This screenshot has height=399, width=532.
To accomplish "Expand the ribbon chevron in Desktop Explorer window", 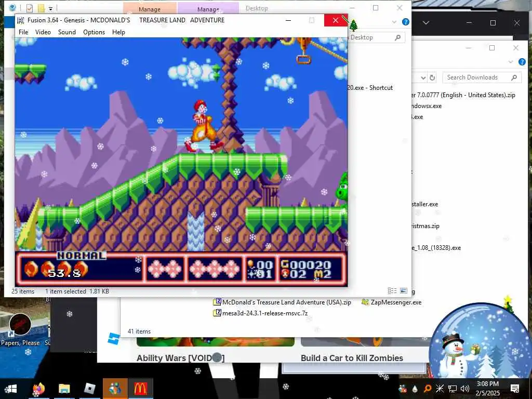I will [x=394, y=22].
